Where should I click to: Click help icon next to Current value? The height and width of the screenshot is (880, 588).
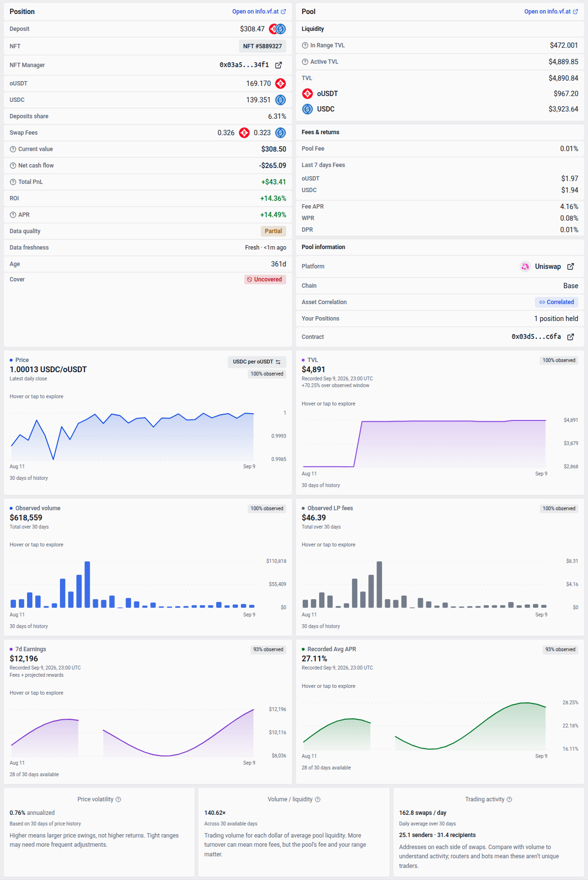13,149
